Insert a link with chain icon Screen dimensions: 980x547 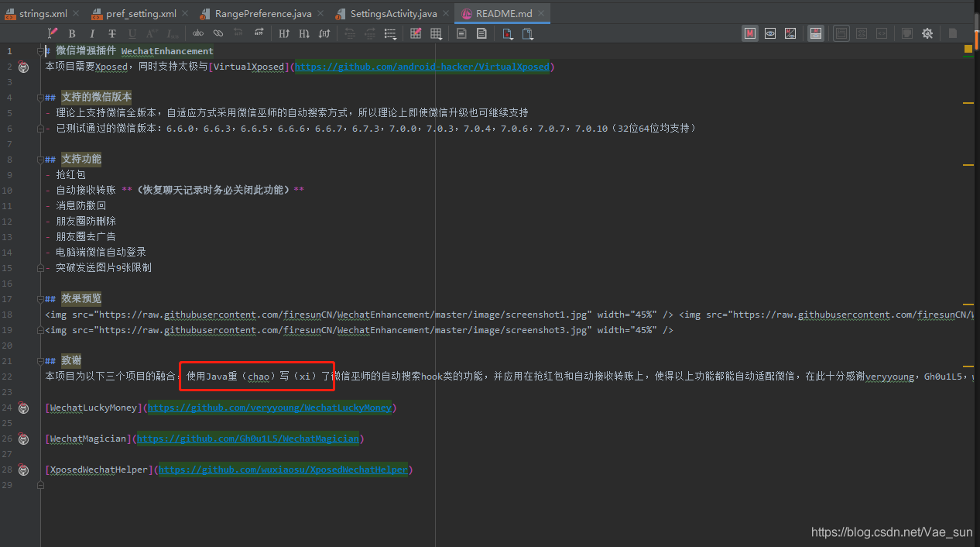pos(218,33)
